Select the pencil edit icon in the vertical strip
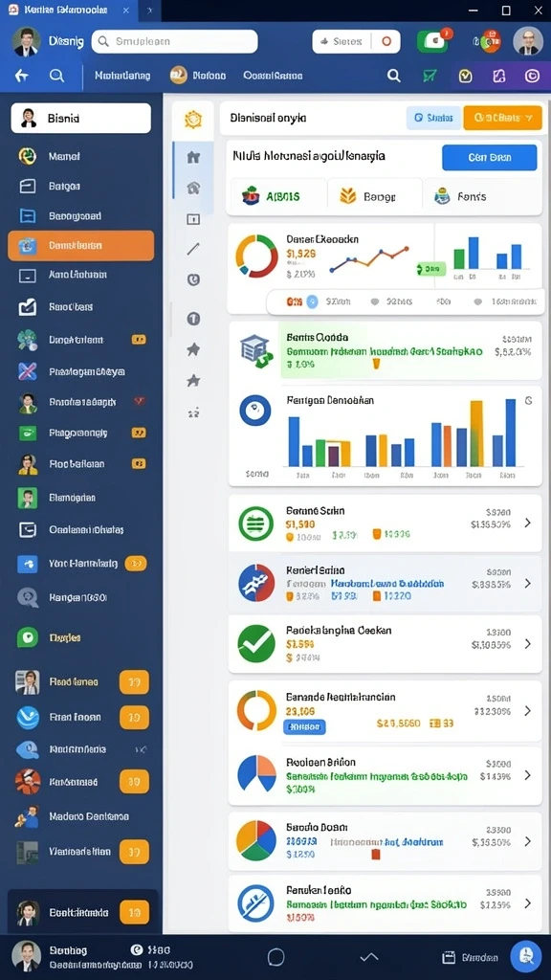The height and width of the screenshot is (980, 551). pos(193,249)
